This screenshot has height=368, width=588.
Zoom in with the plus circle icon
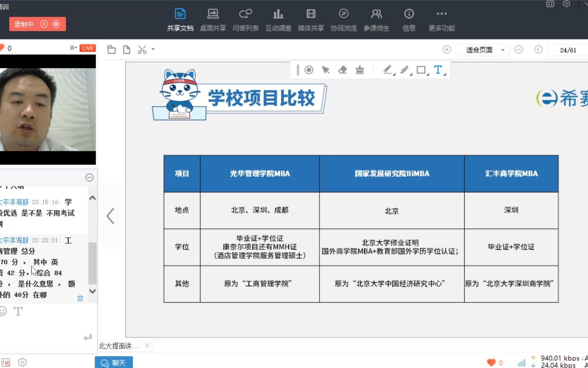(447, 49)
